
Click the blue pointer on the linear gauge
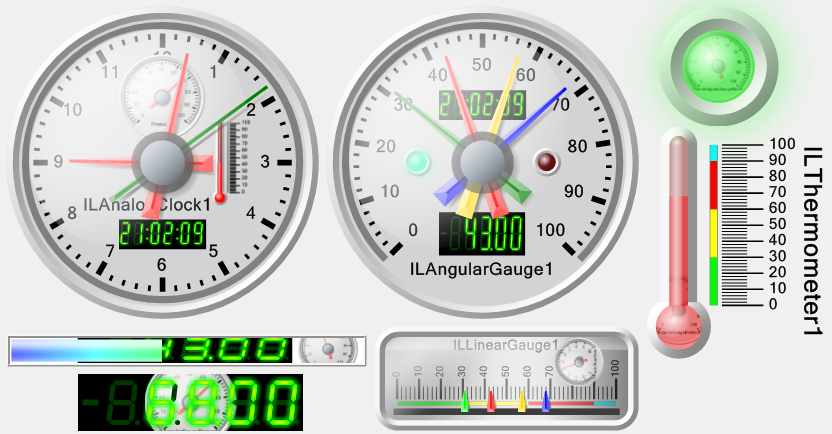pos(546,402)
